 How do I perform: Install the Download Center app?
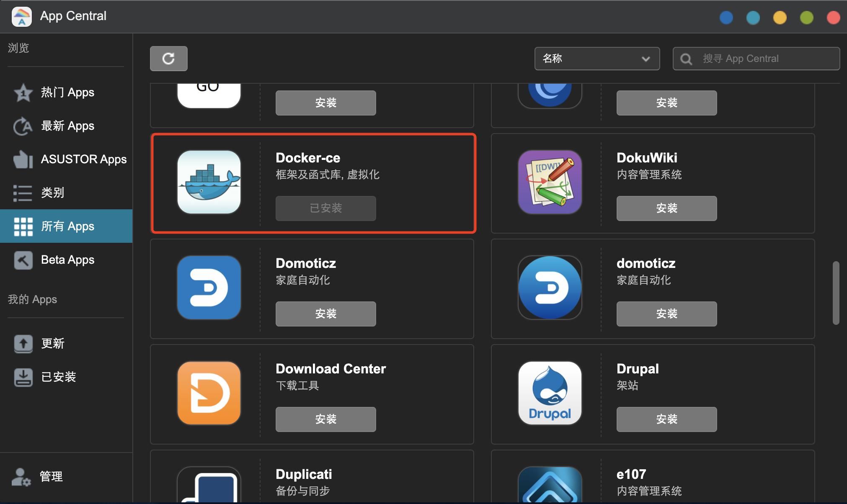click(x=325, y=419)
